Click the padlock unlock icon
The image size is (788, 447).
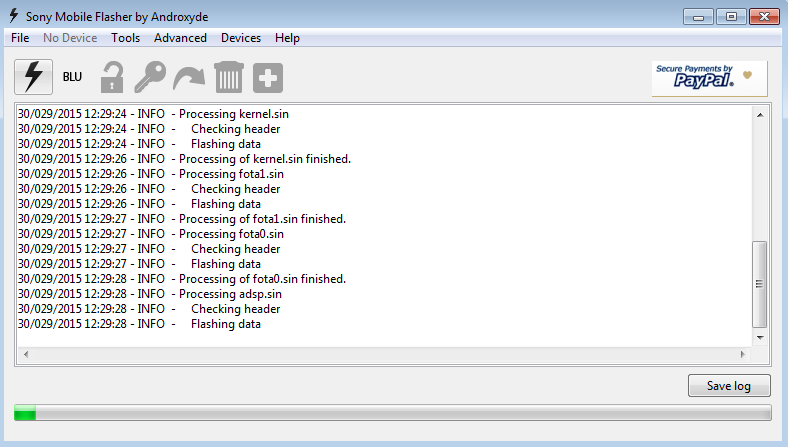pyautogui.click(x=112, y=77)
